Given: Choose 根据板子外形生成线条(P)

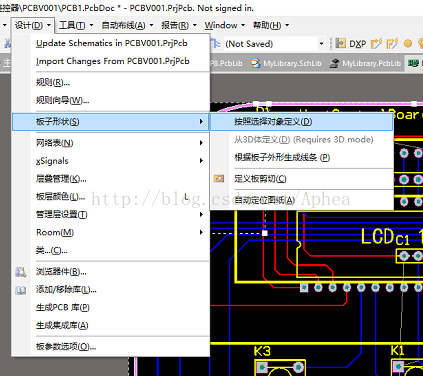Looking at the screenshot, I should pyautogui.click(x=302, y=158).
